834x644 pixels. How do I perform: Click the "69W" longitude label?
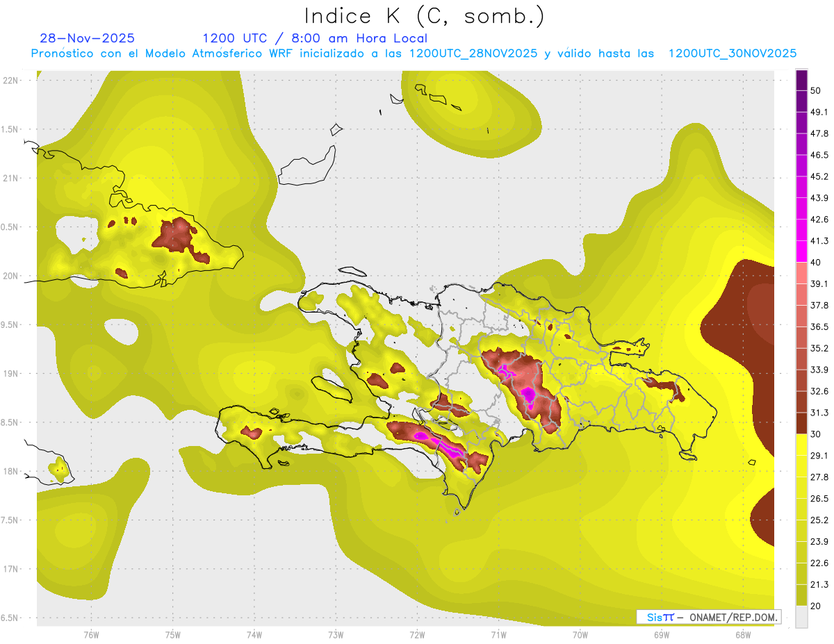pyautogui.click(x=662, y=634)
